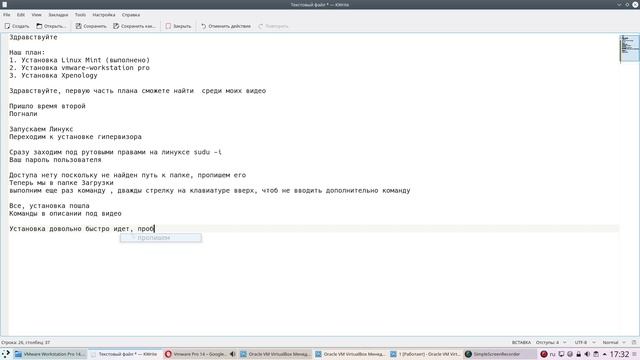Viewport: 640px width, 360px height.
Task: Click the line "Теперь мы в папке Загрузки"
Action: point(61,183)
